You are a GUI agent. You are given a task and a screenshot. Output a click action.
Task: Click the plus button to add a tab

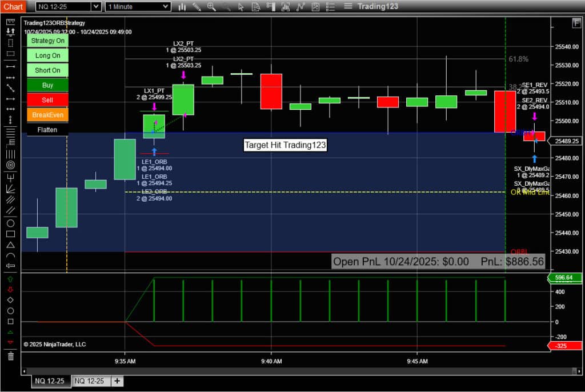(117, 381)
